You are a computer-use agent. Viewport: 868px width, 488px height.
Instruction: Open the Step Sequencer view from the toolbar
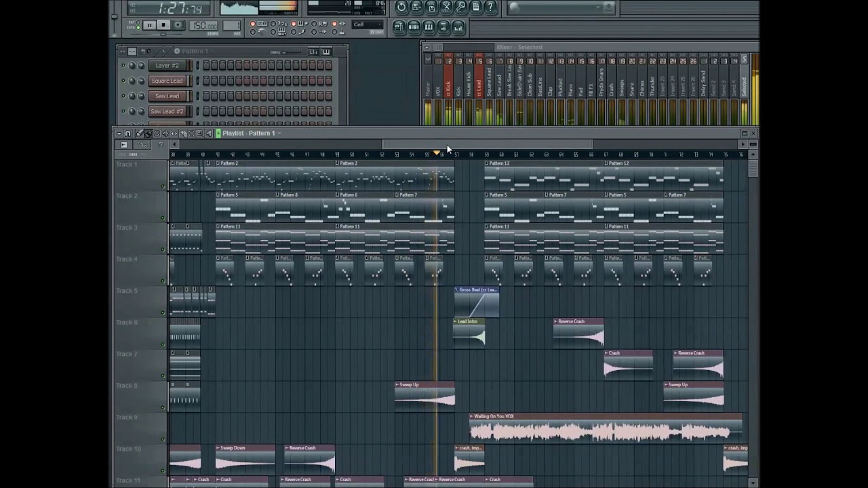point(414,27)
